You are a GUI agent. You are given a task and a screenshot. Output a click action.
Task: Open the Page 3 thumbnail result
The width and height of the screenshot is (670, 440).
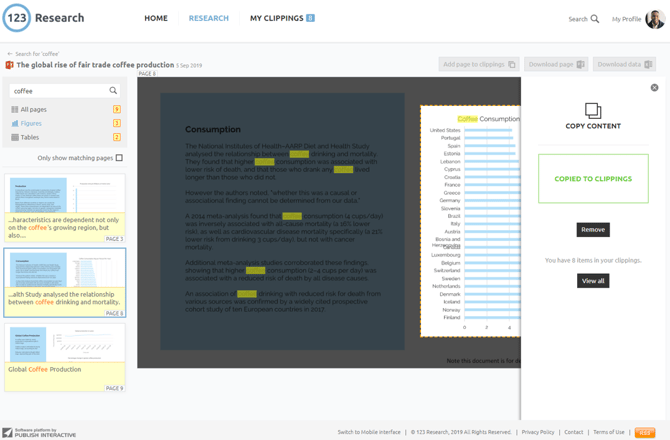[x=65, y=208]
